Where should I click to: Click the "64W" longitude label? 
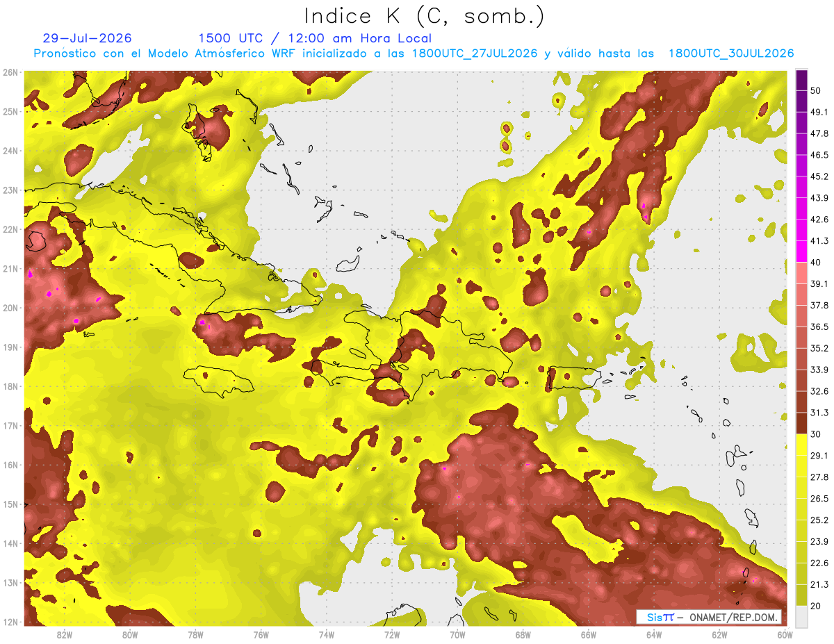(x=654, y=635)
